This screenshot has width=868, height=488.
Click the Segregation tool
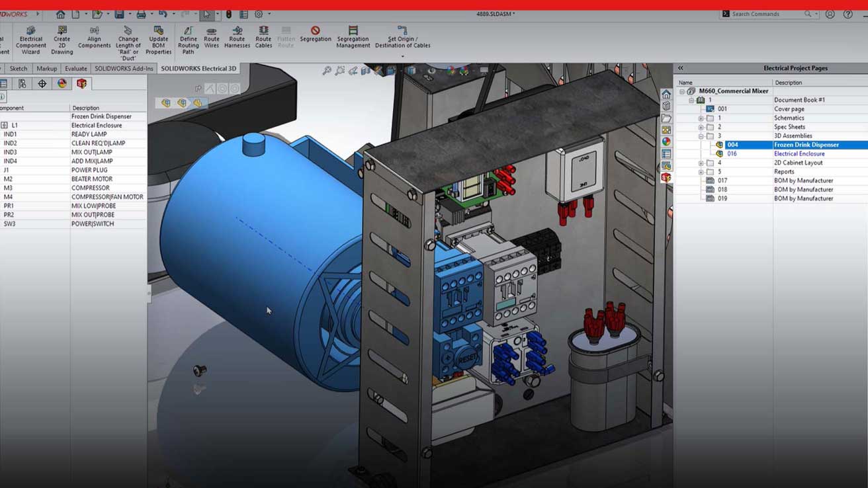point(316,34)
